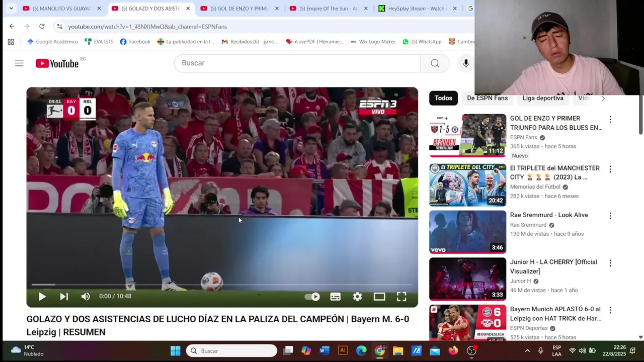Select the Liga deportiva chip
Image resolution: width=644 pixels, height=362 pixels.
click(x=543, y=98)
